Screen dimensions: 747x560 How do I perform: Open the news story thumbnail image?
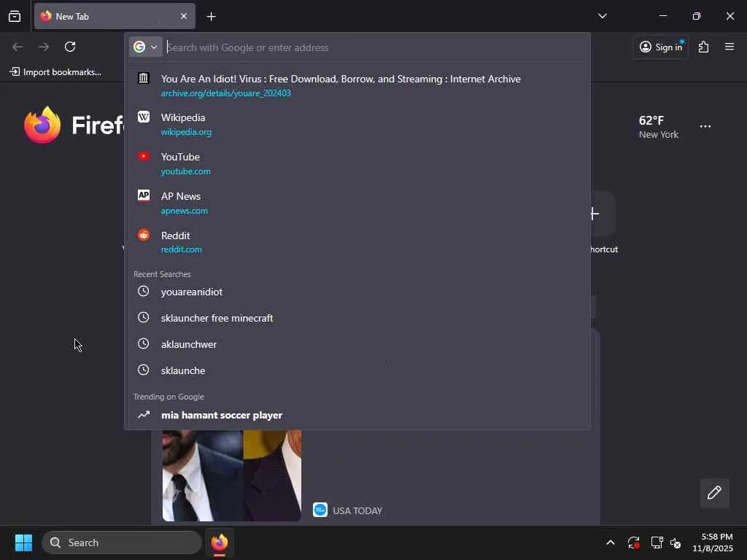point(231,475)
